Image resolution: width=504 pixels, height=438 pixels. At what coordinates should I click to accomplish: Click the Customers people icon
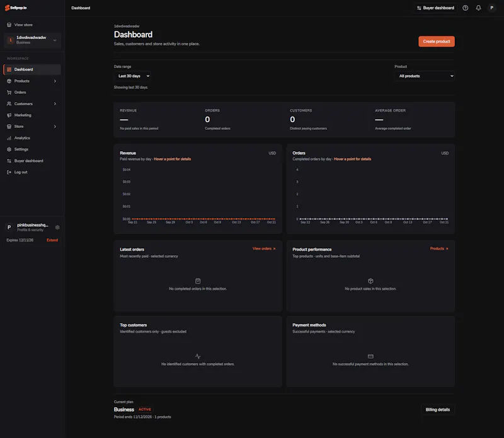9,104
